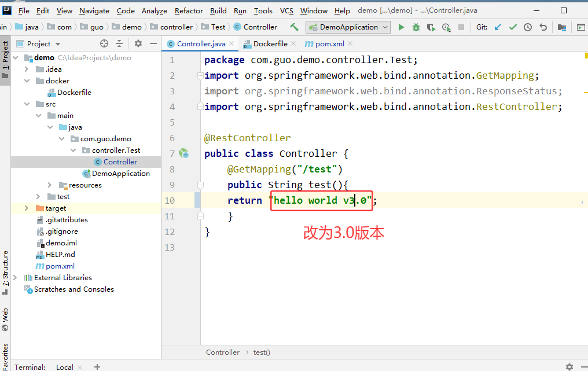Click the controller folder breadcrumb
Screen dimensions: 588x371
pyautogui.click(x=171, y=27)
